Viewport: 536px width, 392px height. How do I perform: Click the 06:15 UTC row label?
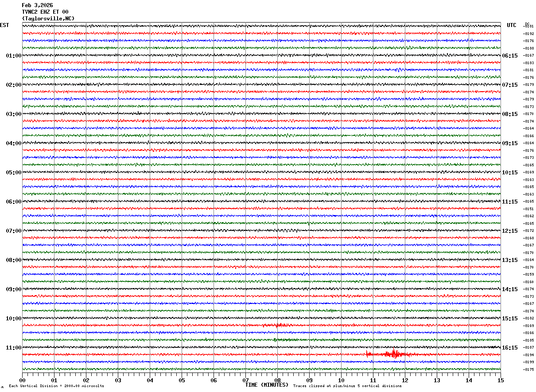[x=510, y=56]
